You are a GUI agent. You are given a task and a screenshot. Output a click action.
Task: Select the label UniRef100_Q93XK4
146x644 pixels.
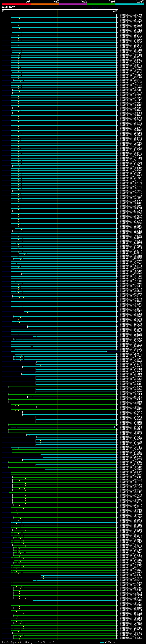point(131,369)
